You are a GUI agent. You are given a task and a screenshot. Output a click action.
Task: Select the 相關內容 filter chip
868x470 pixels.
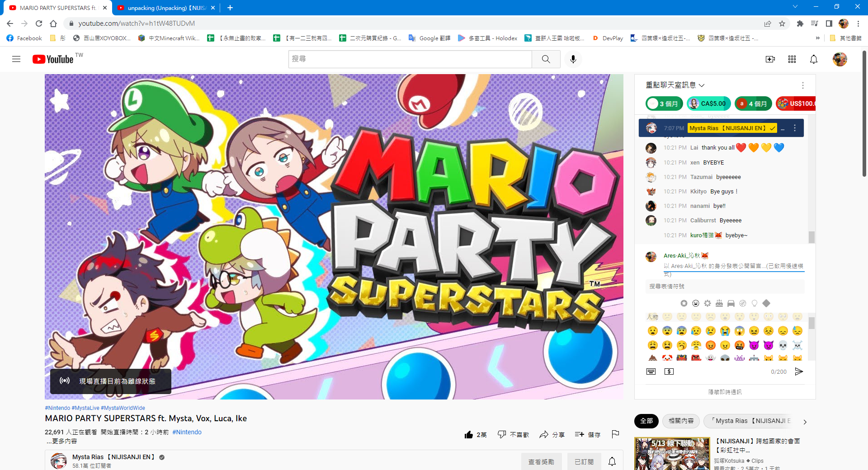point(681,421)
